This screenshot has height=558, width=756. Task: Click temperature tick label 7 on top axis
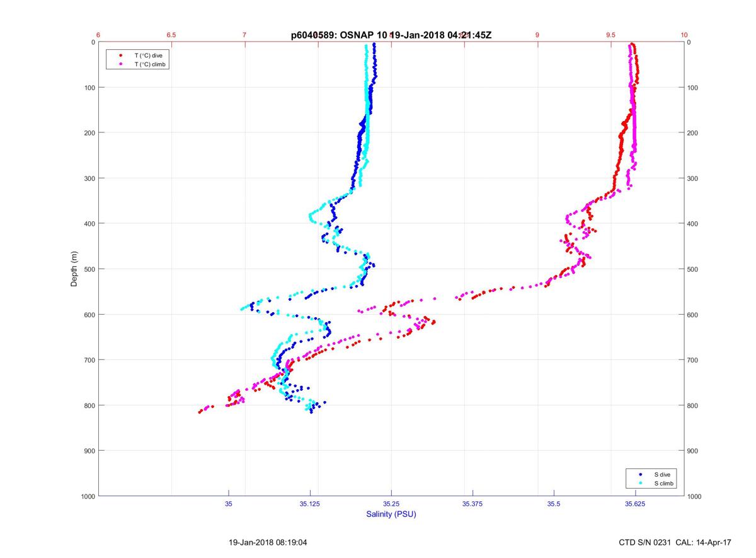click(x=244, y=35)
